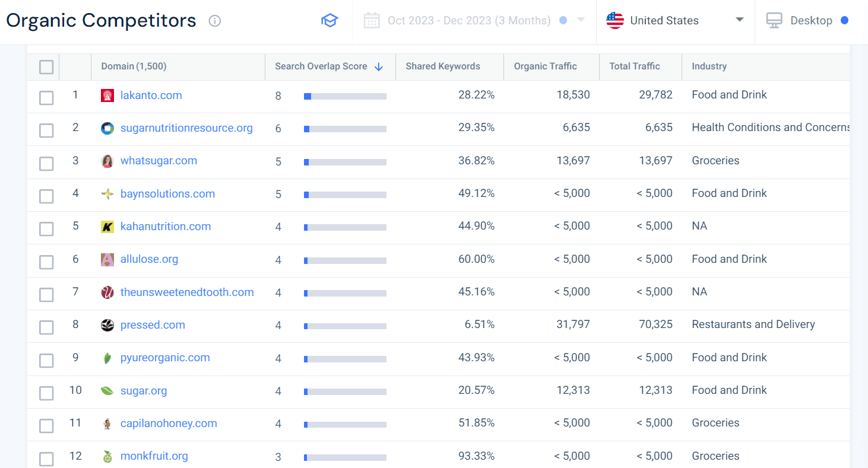Viewport: 868px width, 468px height.
Task: Click the pyureorganic.com favicon
Action: coord(107,358)
